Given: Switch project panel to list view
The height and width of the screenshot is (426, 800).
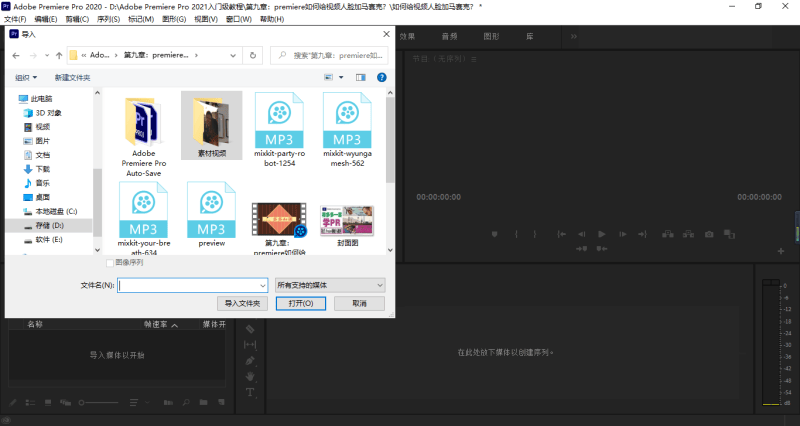Looking at the screenshot, I should pos(30,403).
